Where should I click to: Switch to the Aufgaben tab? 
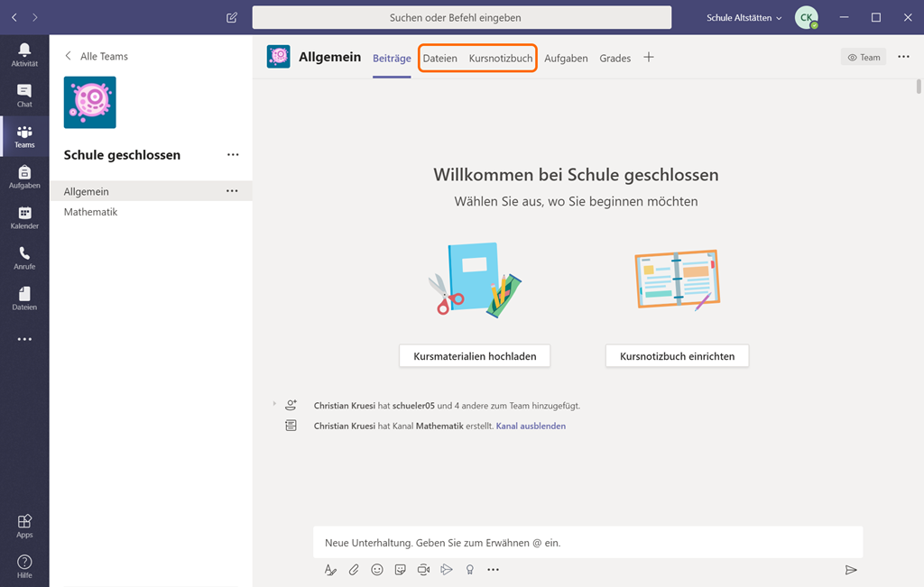[566, 58]
